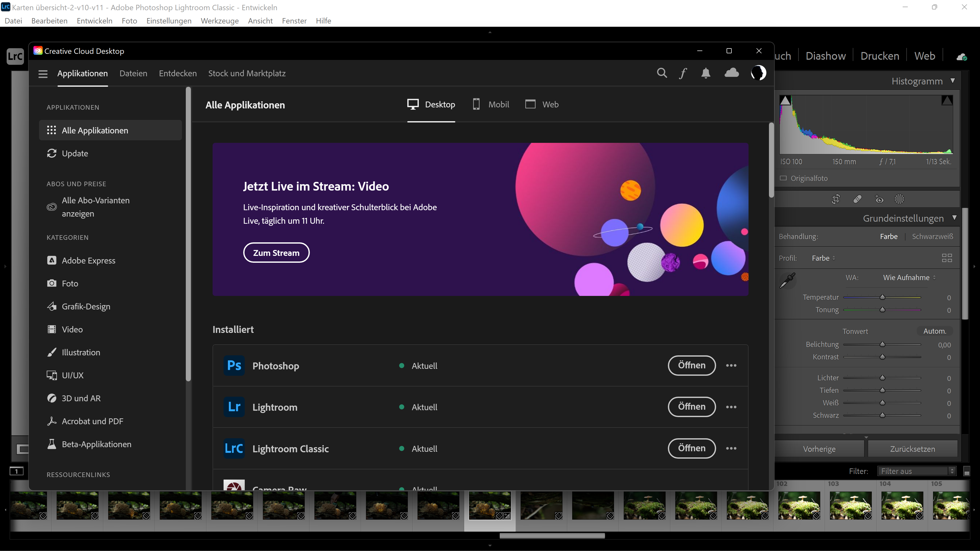
Task: Select the Red Eye Correction tool
Action: (879, 199)
